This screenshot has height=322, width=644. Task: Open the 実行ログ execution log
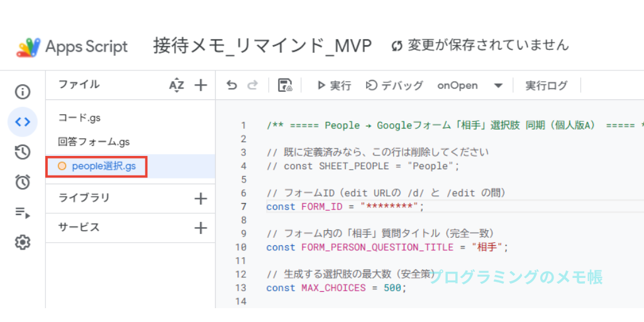pos(546,86)
